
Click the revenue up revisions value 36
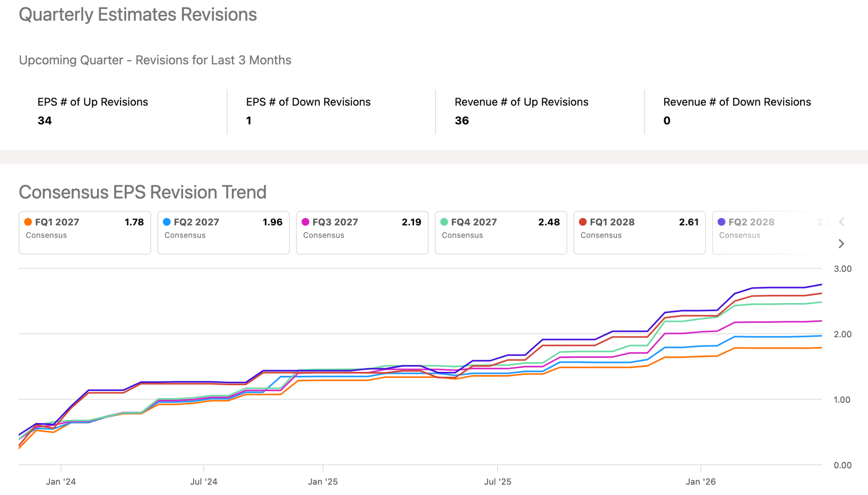tap(462, 121)
